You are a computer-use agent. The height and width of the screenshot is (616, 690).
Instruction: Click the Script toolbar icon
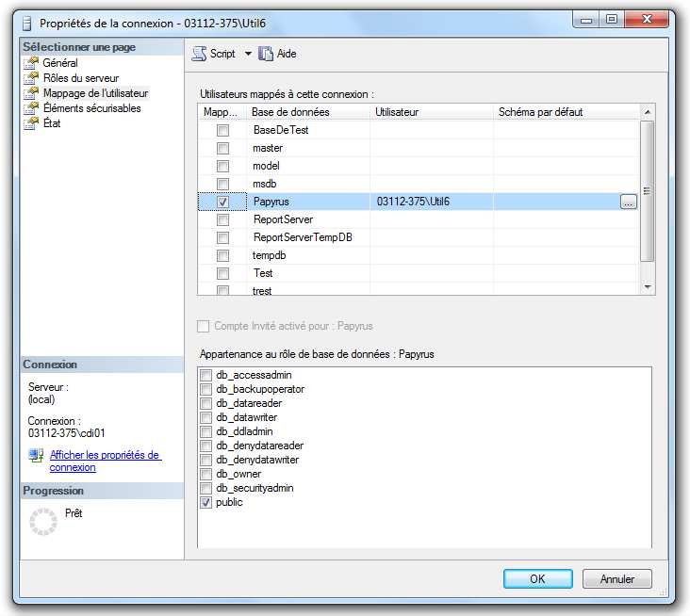(201, 54)
